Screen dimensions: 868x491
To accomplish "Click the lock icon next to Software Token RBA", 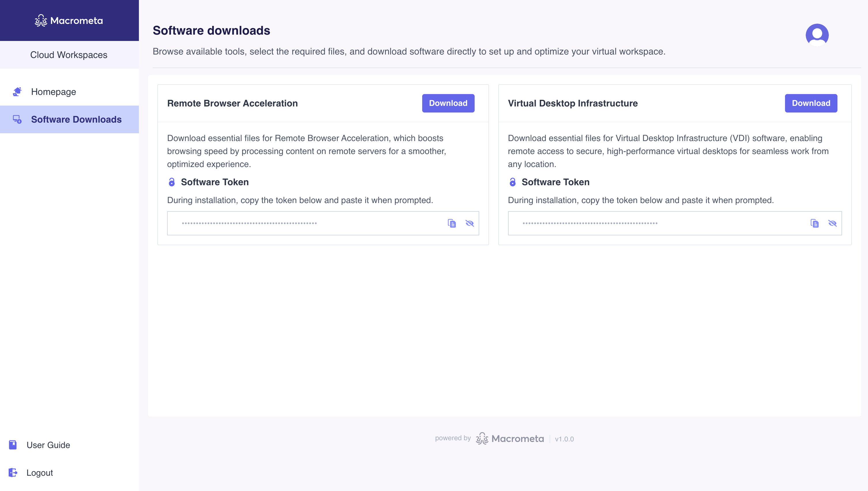I will [x=172, y=182].
